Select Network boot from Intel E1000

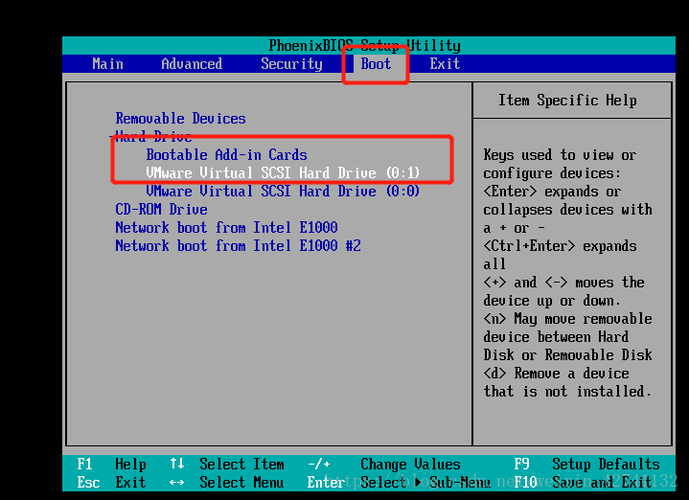pos(226,228)
